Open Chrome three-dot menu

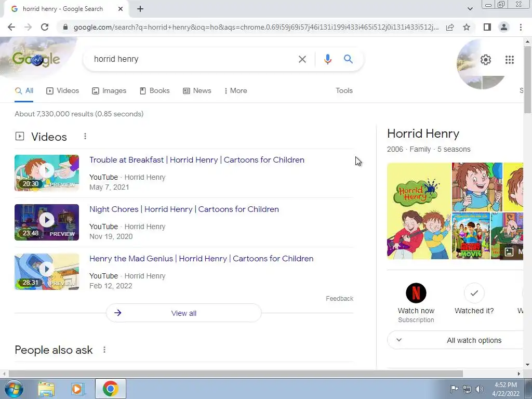pos(521,27)
